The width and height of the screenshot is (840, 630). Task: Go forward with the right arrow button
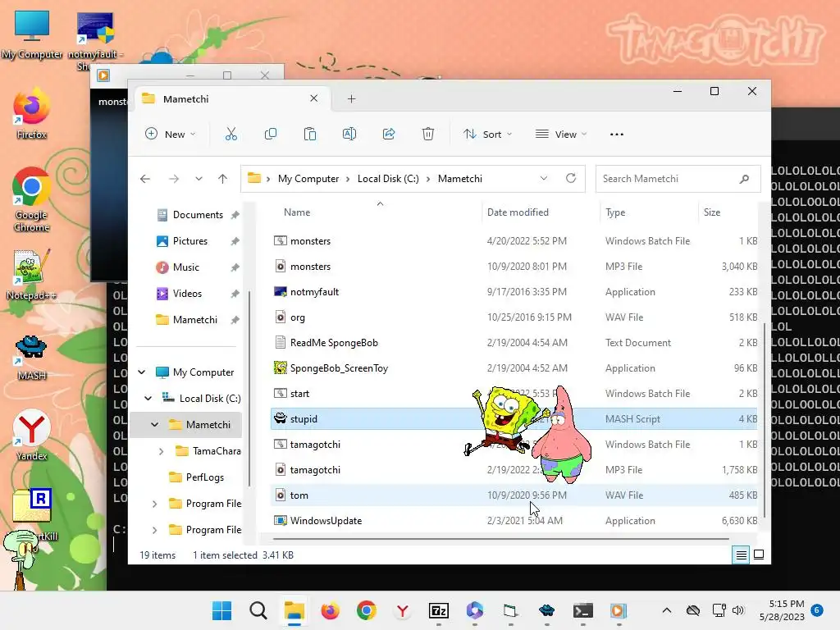[174, 179]
